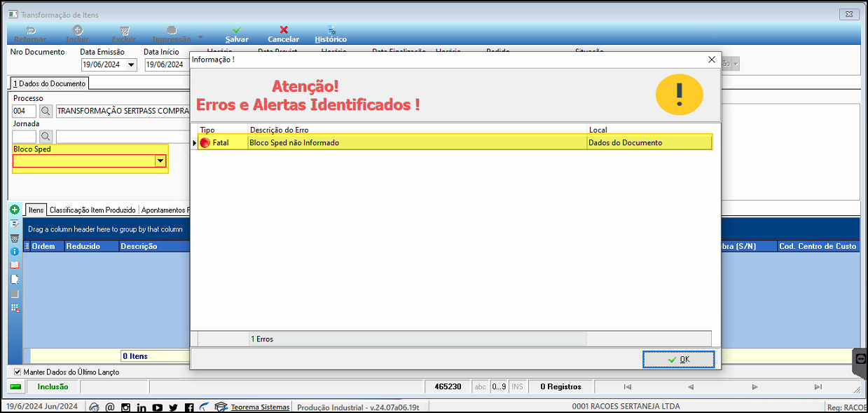Image resolution: width=868 pixels, height=413 pixels.
Task: Click the Local column header
Action: pos(649,130)
